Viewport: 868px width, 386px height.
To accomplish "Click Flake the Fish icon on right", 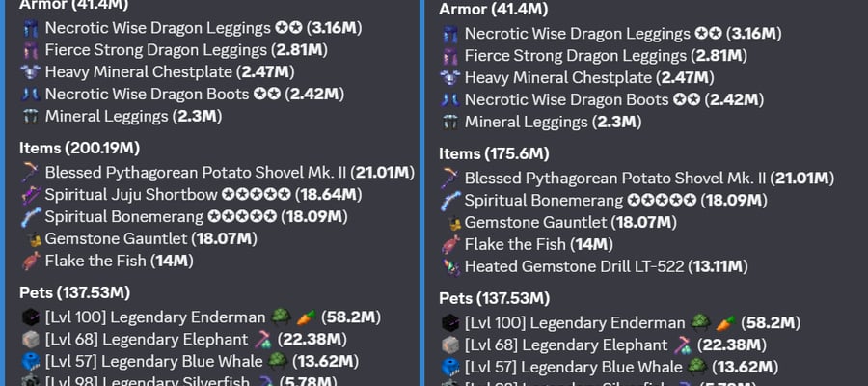I will [450, 245].
